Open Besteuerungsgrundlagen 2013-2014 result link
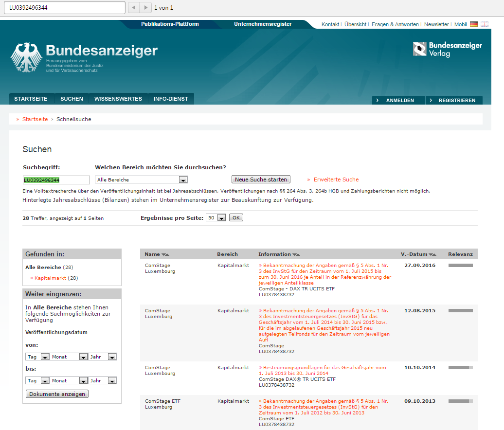The width and height of the screenshot is (504, 430). (323, 371)
